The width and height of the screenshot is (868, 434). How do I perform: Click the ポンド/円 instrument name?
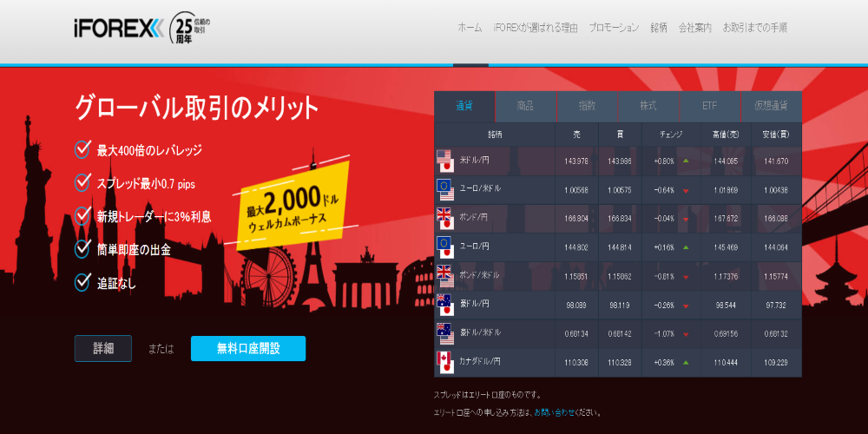click(473, 217)
